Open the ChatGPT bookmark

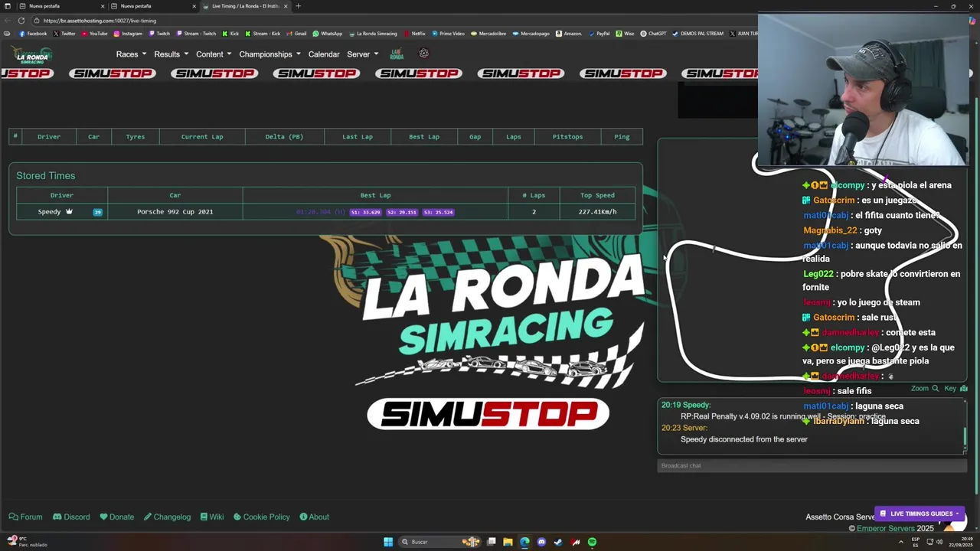(x=653, y=34)
